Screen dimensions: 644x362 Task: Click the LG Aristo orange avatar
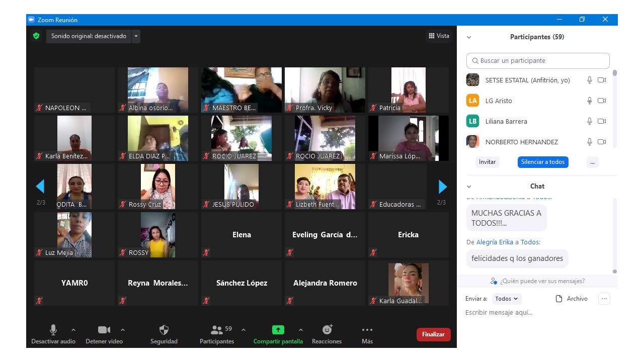pos(472,101)
